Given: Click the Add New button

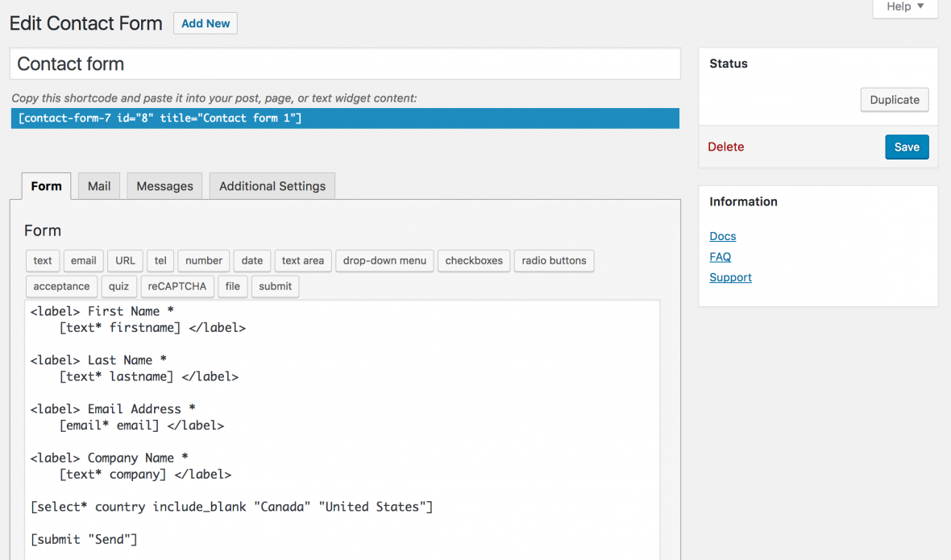Looking at the screenshot, I should click(206, 23).
